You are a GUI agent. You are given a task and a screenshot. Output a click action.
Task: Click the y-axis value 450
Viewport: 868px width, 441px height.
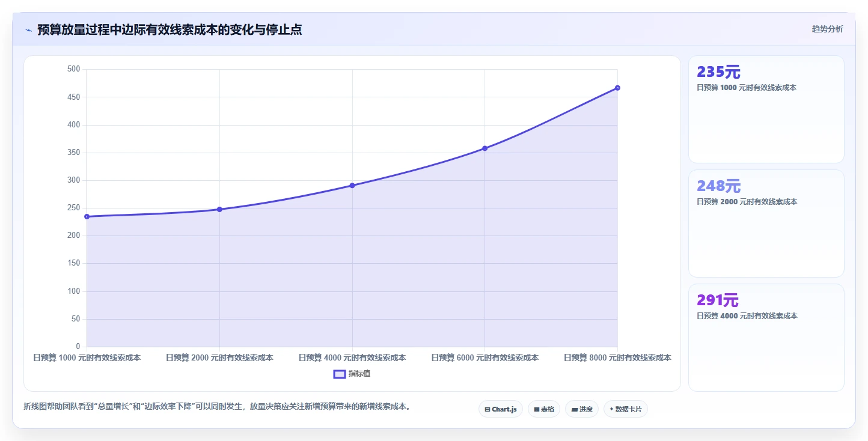tap(74, 97)
